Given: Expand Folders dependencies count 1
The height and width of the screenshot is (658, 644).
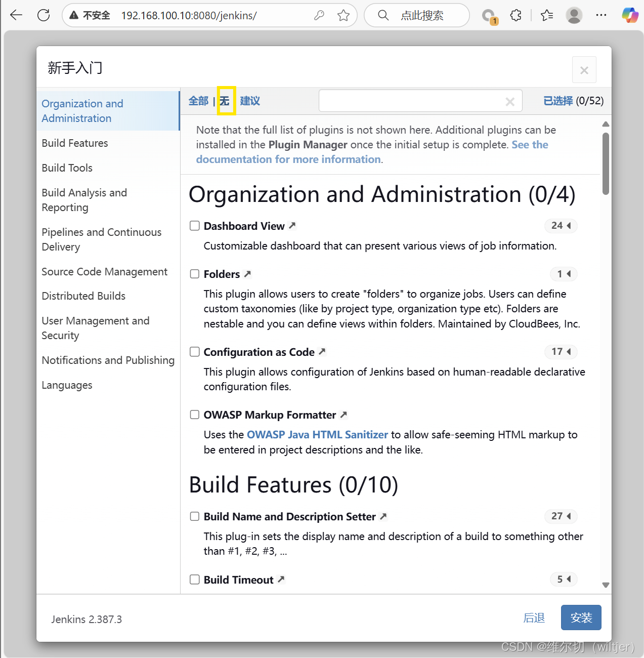Looking at the screenshot, I should 564,274.
